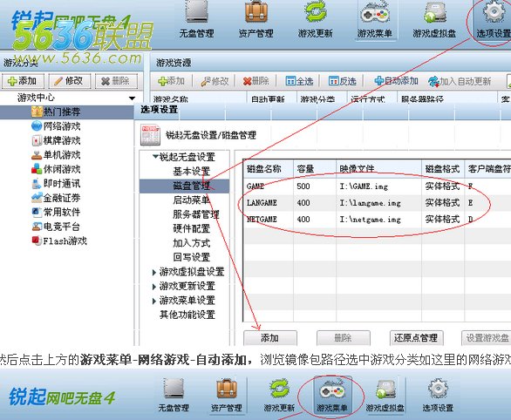Screen dimensions: 511x420
Task: Select 单机游戏 category
Action: [x=56, y=154]
